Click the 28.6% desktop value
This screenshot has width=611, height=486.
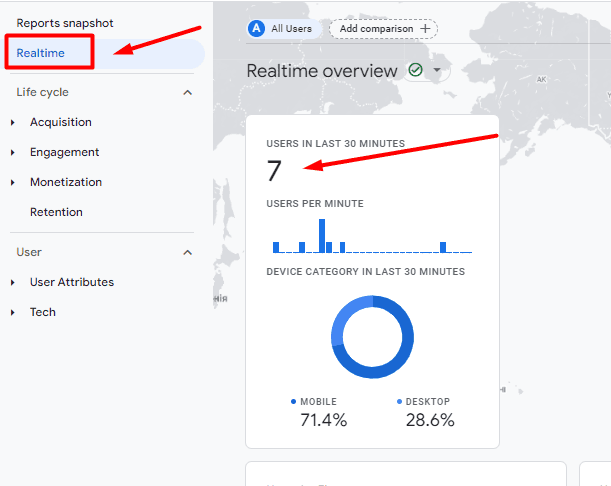(430, 420)
